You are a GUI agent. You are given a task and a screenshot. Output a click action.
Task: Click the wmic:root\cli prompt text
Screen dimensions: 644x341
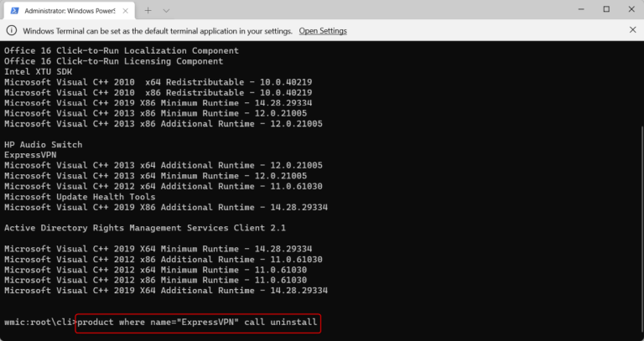point(40,322)
